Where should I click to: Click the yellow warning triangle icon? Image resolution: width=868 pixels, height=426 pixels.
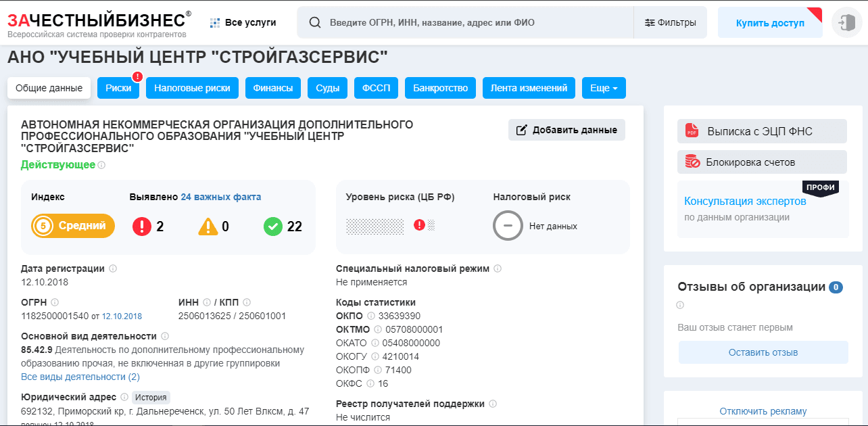point(208,227)
